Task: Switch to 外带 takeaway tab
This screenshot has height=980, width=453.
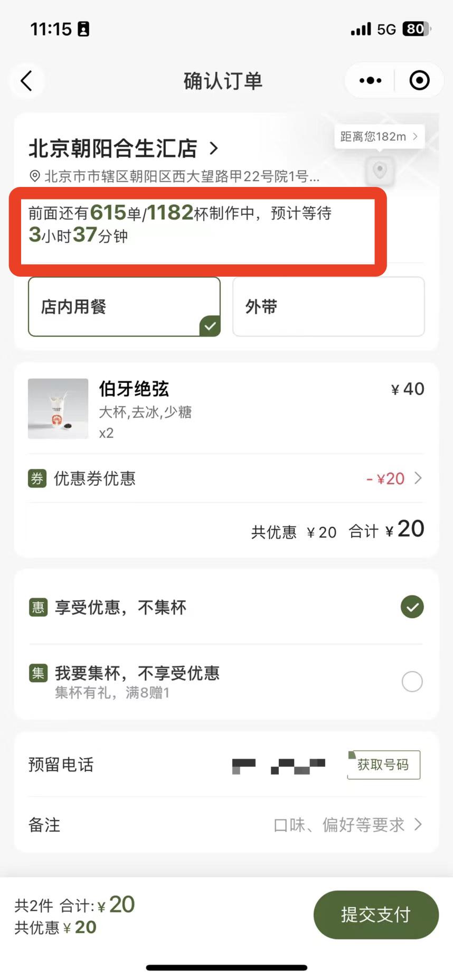Action: pyautogui.click(x=328, y=307)
